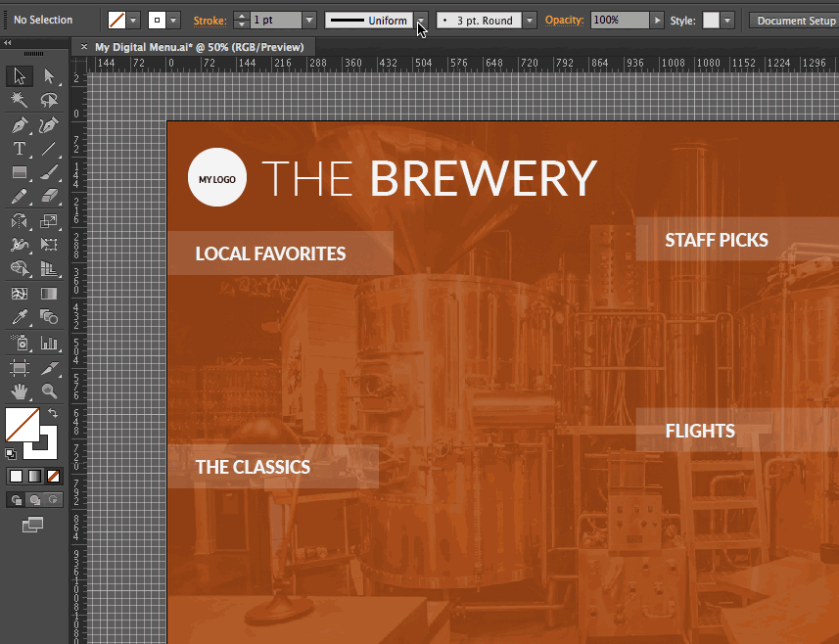Click the Style swatch preview
This screenshot has height=644, width=839.
tap(711, 21)
